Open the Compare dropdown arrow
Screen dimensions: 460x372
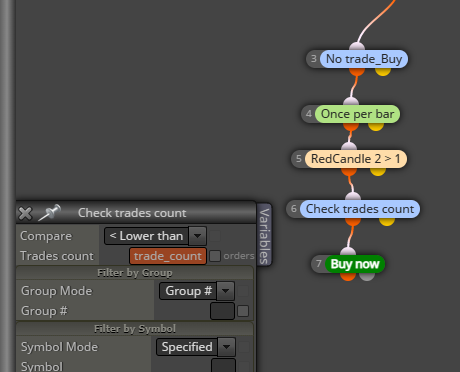point(197,236)
